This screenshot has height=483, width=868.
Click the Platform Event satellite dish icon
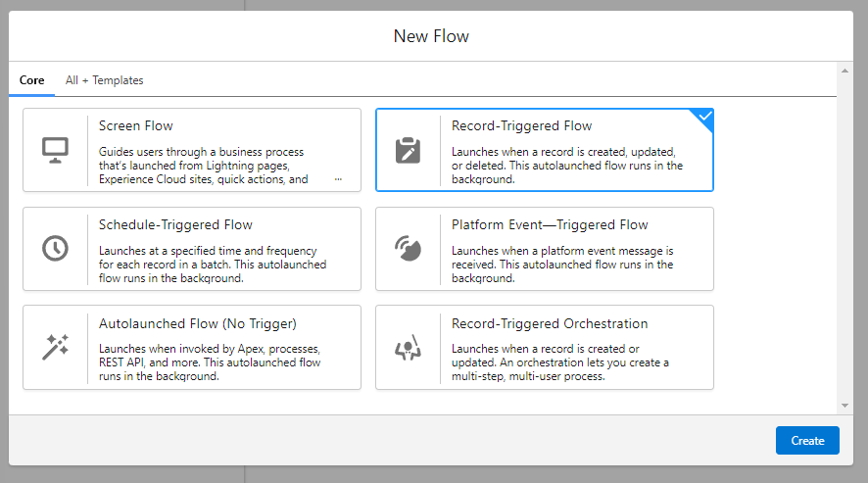[x=408, y=248]
